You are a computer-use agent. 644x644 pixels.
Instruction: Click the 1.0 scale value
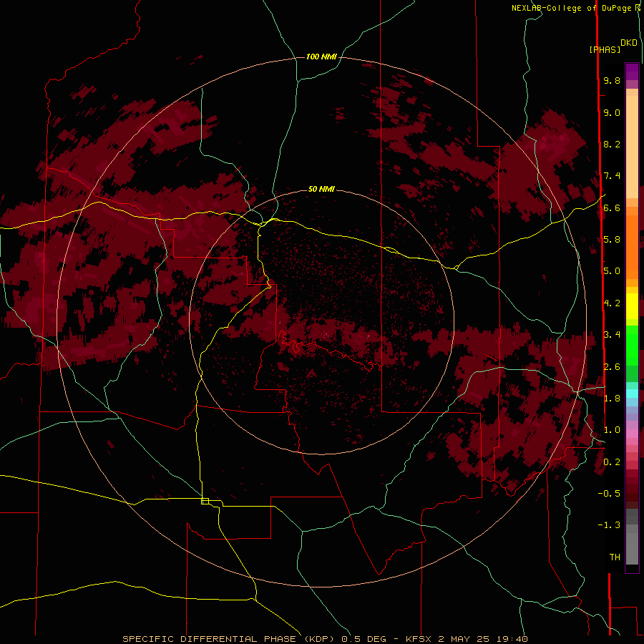click(612, 430)
